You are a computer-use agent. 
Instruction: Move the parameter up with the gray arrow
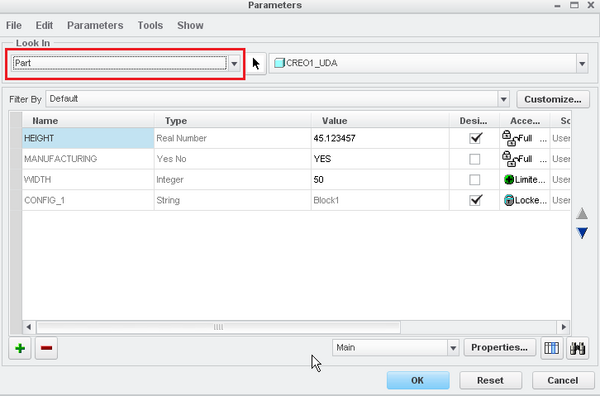[582, 213]
